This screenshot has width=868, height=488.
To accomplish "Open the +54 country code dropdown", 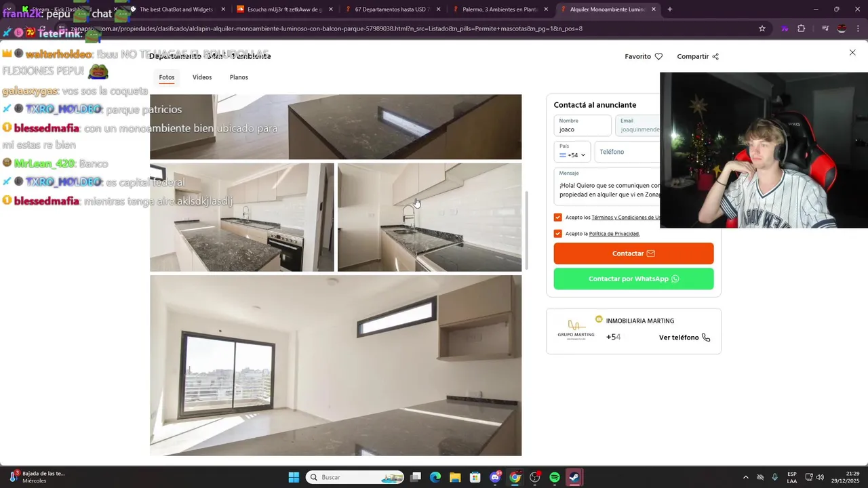I will 572,152.
